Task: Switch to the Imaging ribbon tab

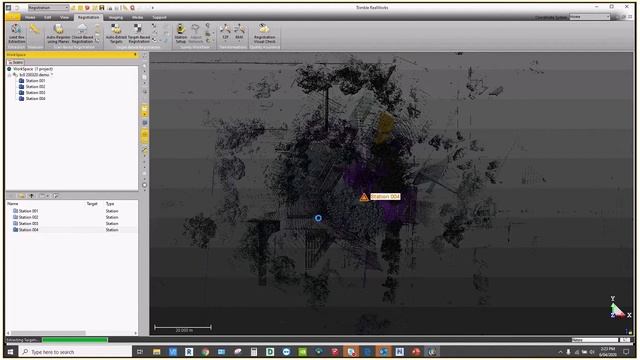Action: [116, 17]
